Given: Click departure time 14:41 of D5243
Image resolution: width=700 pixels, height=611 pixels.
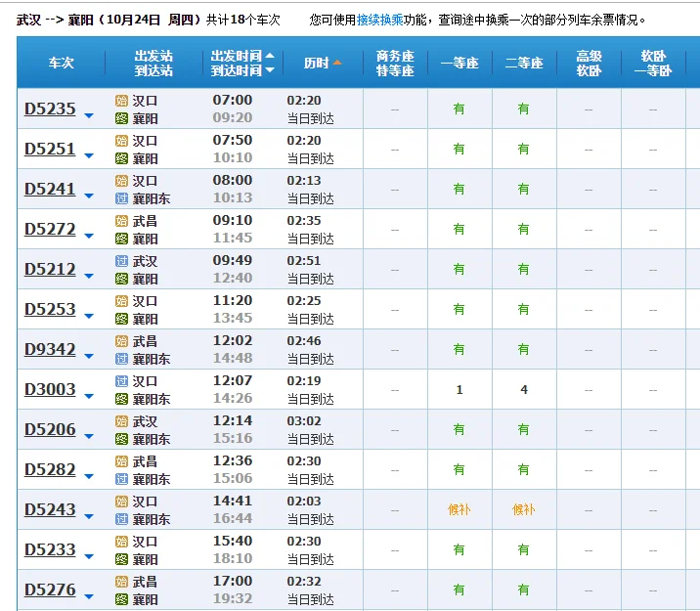Looking at the screenshot, I should click(233, 502).
